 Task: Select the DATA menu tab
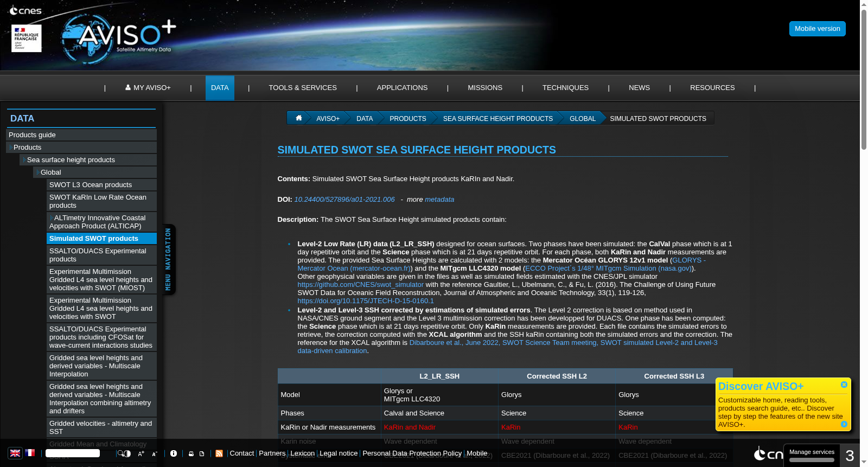(220, 88)
